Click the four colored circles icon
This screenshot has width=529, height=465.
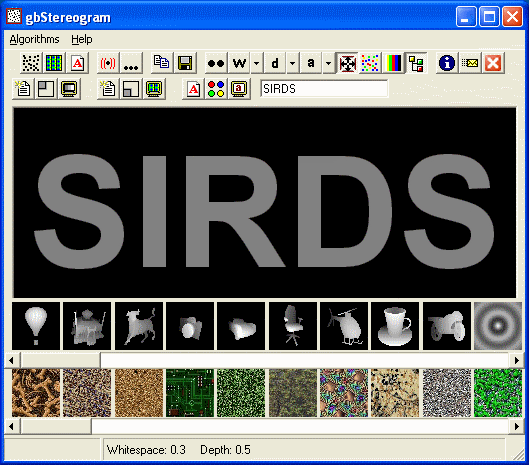[216, 89]
